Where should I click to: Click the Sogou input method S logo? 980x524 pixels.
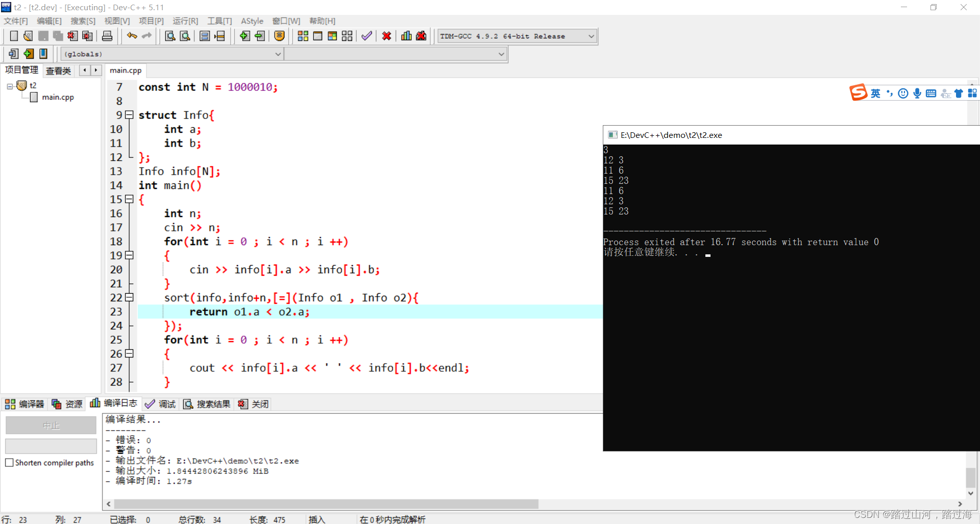858,92
